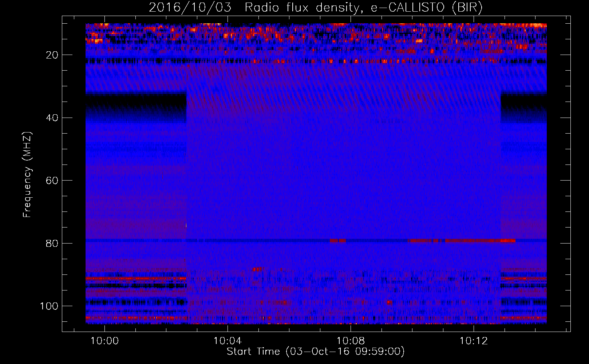Screen dimensions: 589x364
Task: Click the '80' frequency tick label
Action: pyautogui.click(x=52, y=244)
